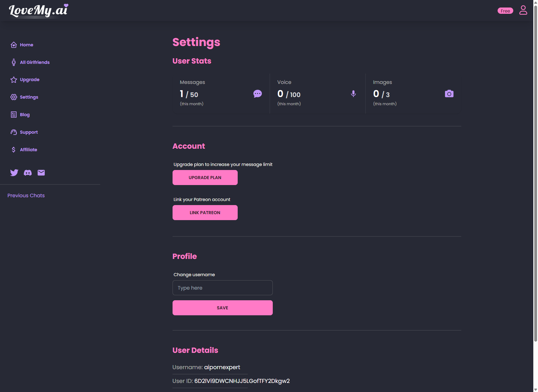The width and height of the screenshot is (538, 392).
Task: Open the Blog section icon
Action: point(14,115)
